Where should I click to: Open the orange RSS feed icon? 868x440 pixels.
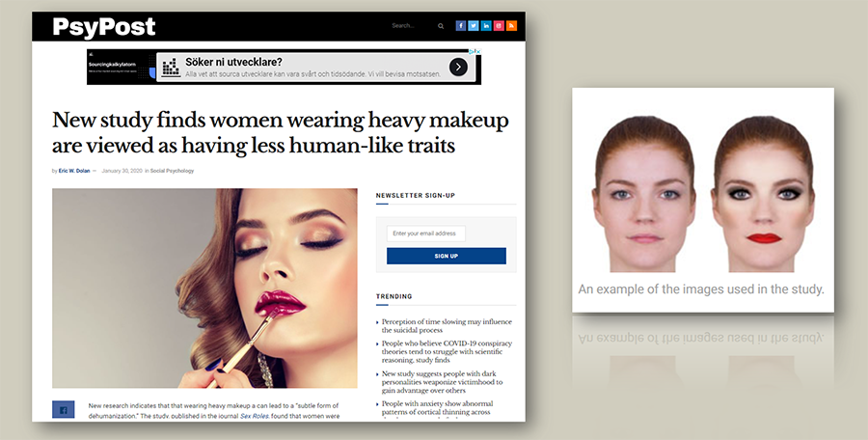pyautogui.click(x=511, y=25)
